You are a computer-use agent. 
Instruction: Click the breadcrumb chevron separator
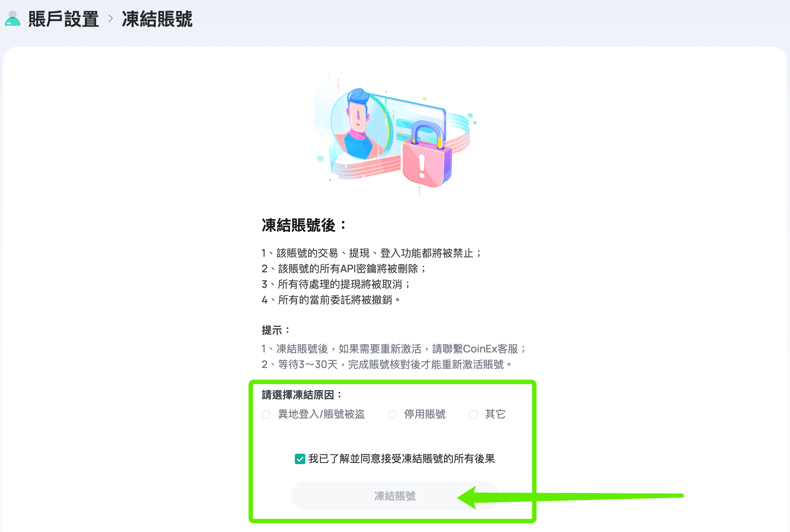pos(111,19)
